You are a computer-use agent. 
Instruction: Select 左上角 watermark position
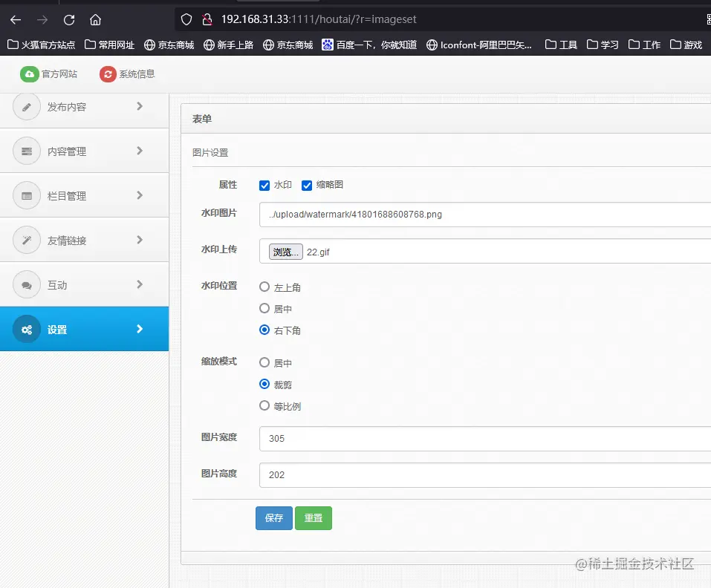coord(264,287)
